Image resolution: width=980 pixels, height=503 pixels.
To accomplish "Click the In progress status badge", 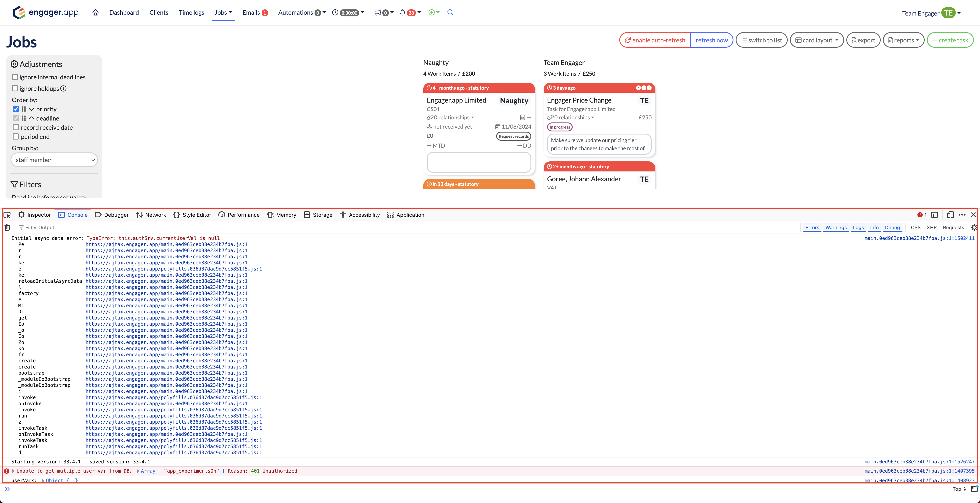I will pos(560,127).
